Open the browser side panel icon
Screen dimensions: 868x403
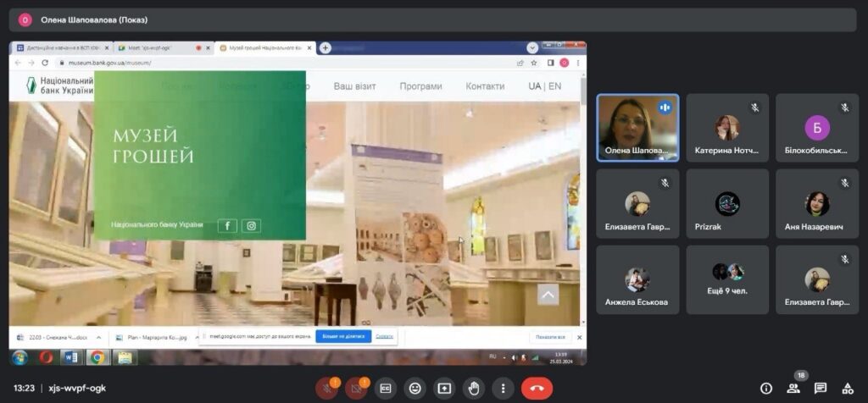[550, 63]
